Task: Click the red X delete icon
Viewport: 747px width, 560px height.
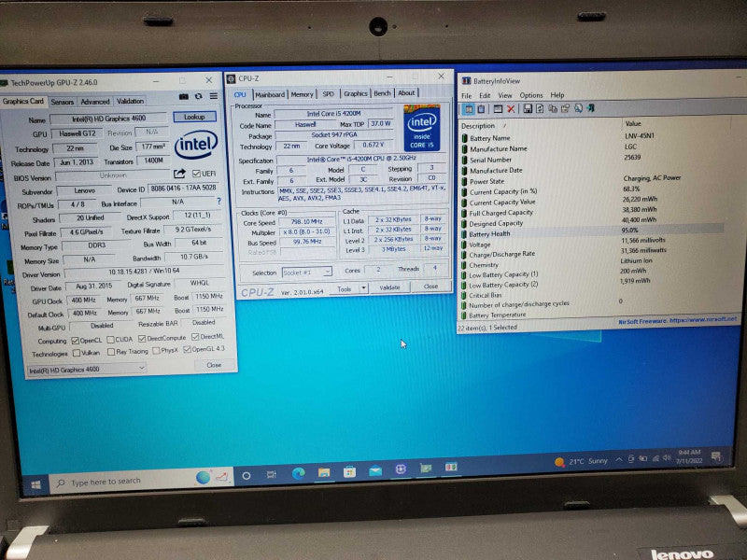Action: coord(511,109)
